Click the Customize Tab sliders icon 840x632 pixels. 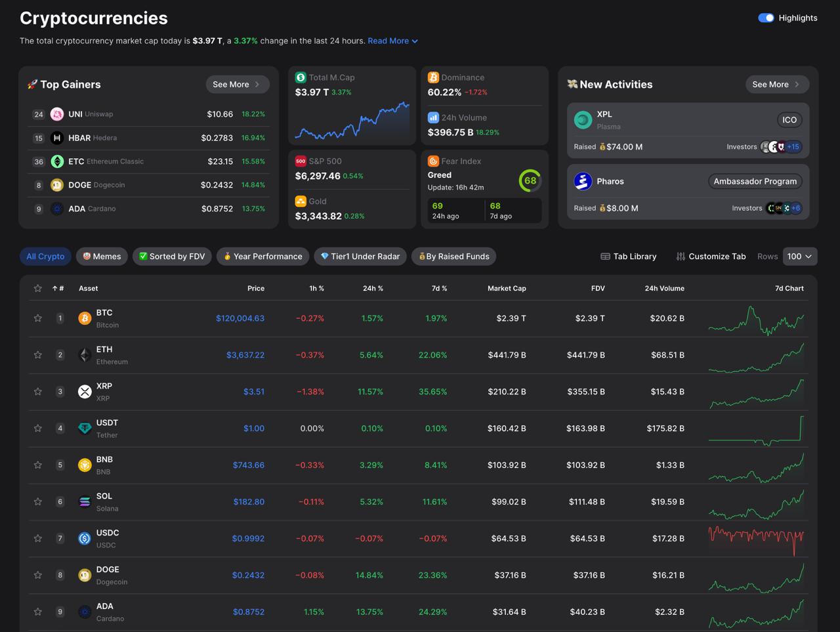point(681,257)
